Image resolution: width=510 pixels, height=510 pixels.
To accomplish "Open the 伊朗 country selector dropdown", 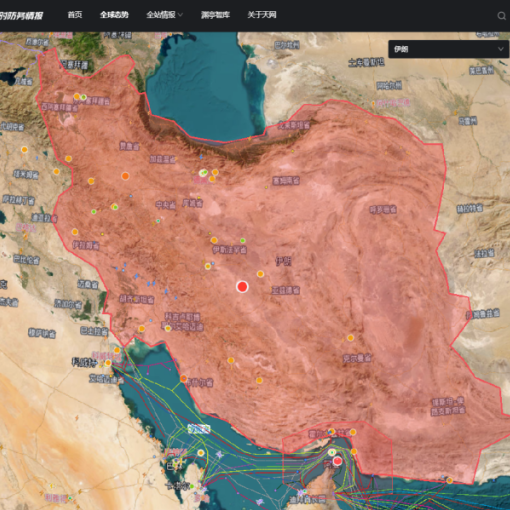I will click(x=448, y=49).
